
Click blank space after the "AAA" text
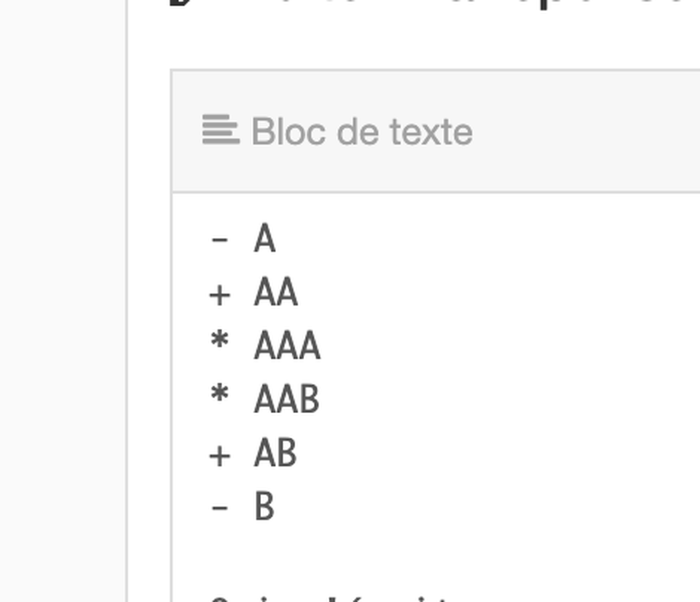pos(509,345)
